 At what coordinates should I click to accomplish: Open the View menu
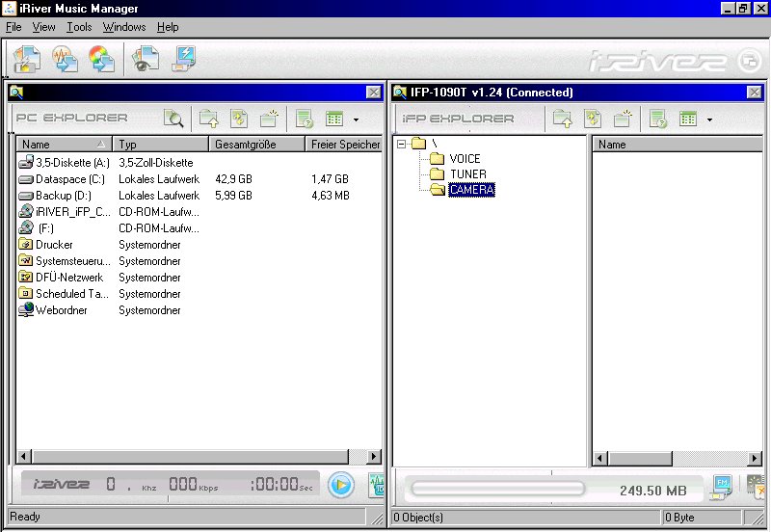(x=43, y=27)
